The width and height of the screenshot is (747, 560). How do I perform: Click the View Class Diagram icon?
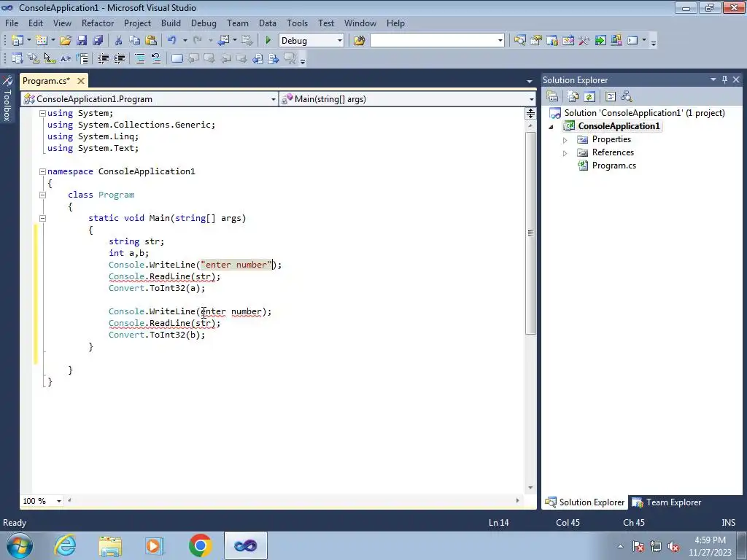627,97
